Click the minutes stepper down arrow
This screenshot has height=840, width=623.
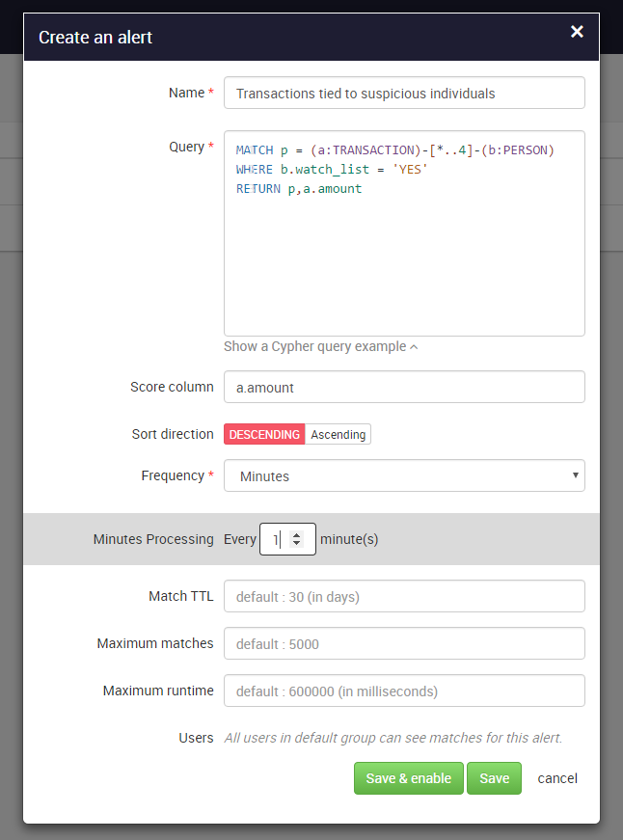coord(296,543)
